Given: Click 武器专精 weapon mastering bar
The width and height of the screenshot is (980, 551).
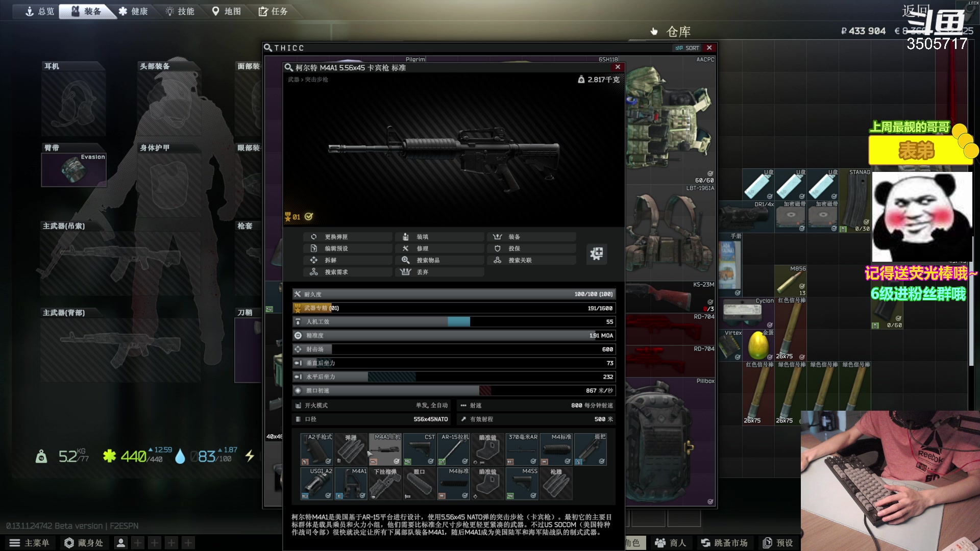Looking at the screenshot, I should tap(454, 308).
